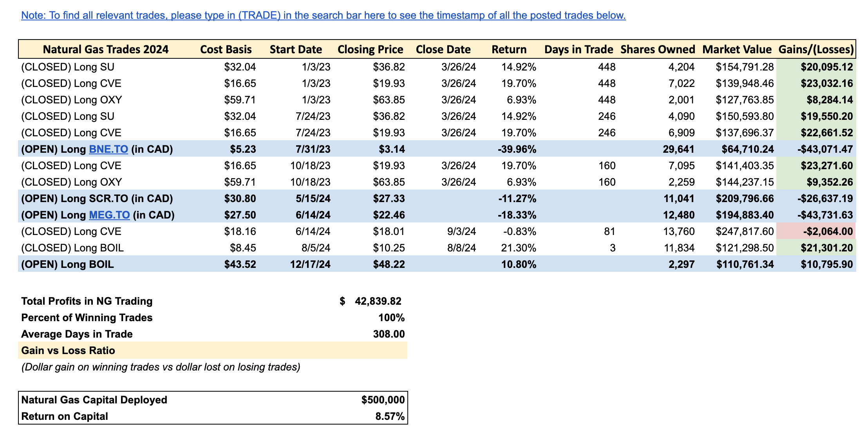Open the MEG.TO ticker link
868x441 pixels.
click(109, 215)
